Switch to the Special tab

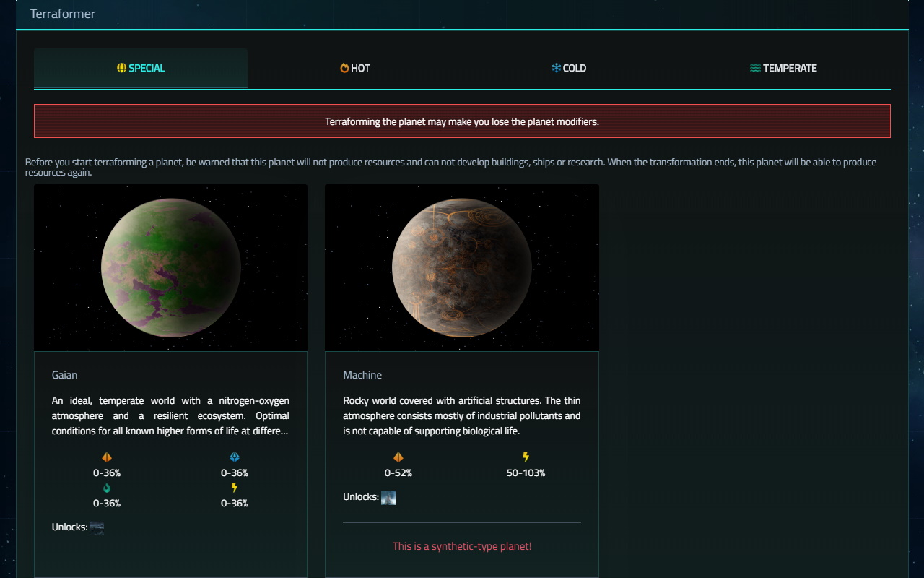[141, 69]
